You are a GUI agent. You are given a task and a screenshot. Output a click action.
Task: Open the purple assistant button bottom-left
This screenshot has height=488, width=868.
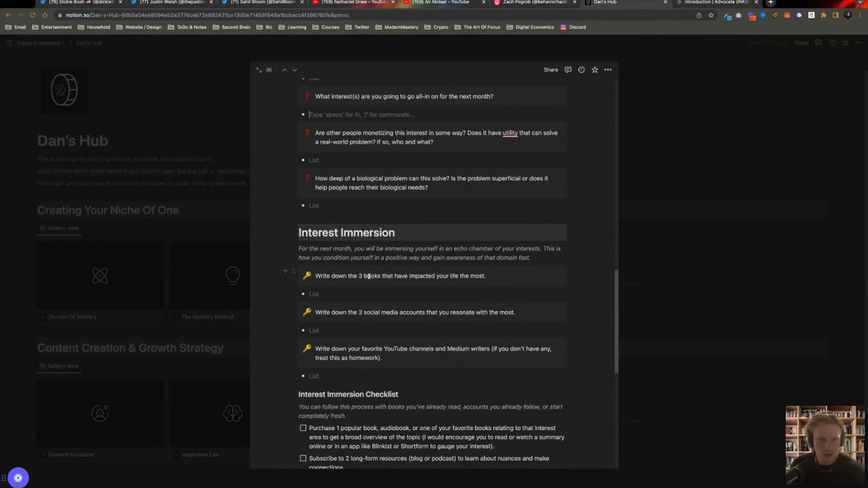click(18, 478)
